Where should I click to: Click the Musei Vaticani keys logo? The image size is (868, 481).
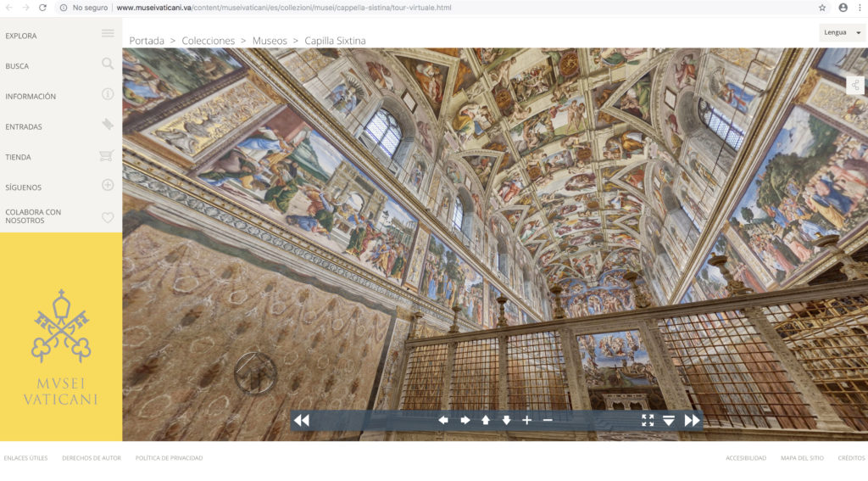tap(61, 327)
